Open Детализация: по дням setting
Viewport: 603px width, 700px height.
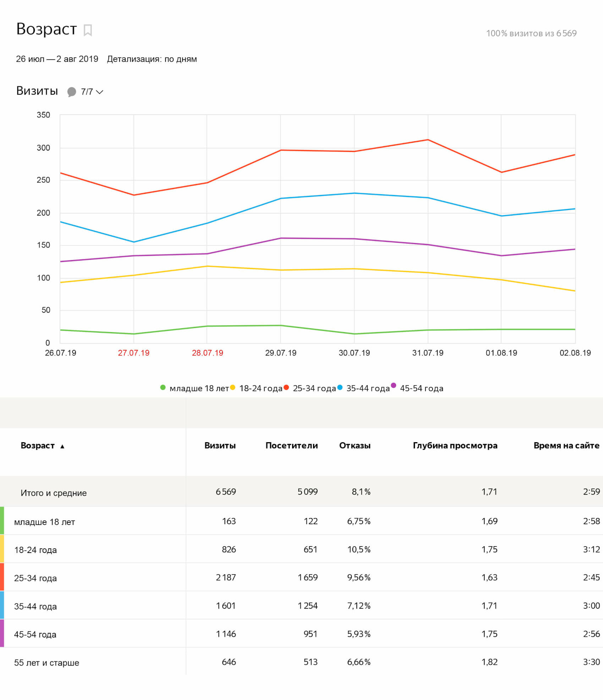152,59
